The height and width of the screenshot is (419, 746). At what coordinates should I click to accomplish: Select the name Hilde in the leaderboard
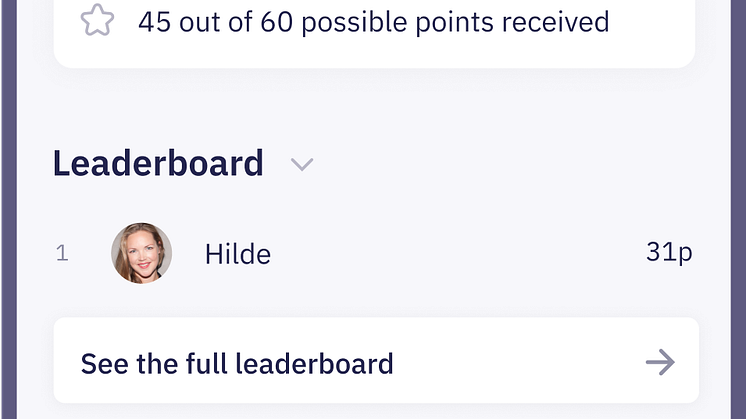coord(238,254)
